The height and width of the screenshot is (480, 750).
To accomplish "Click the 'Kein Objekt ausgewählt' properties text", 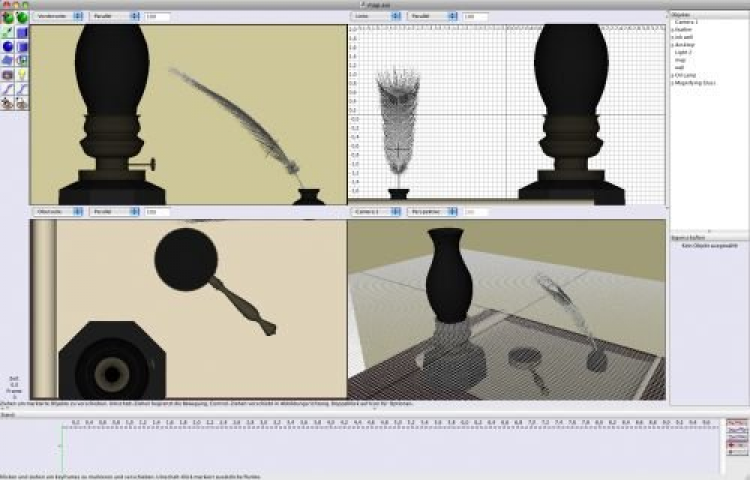I will 709,245.
